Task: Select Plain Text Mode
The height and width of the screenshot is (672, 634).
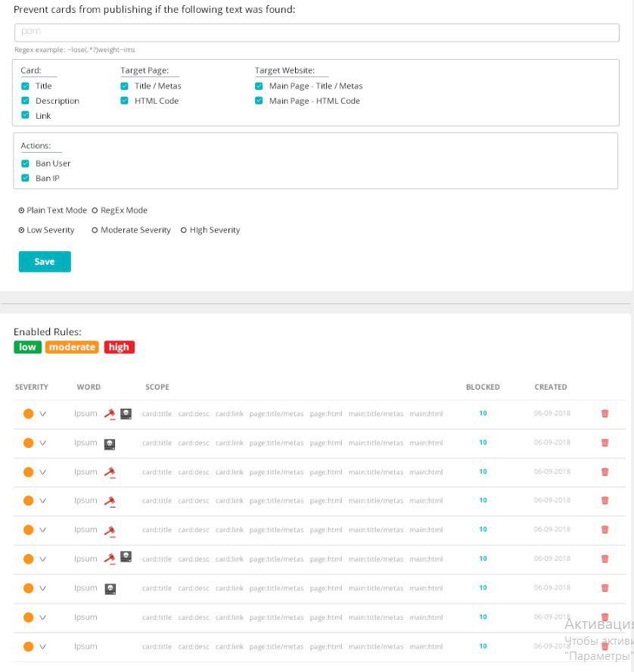Action: pos(21,210)
